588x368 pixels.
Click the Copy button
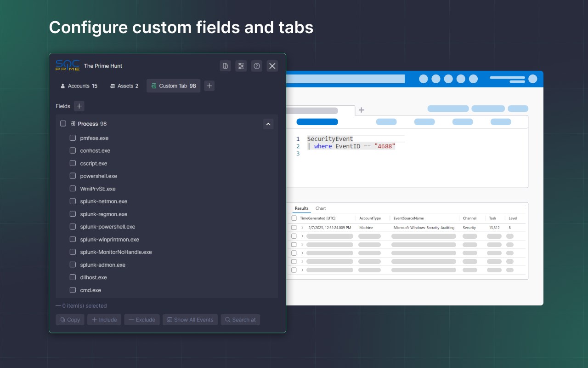(x=70, y=320)
